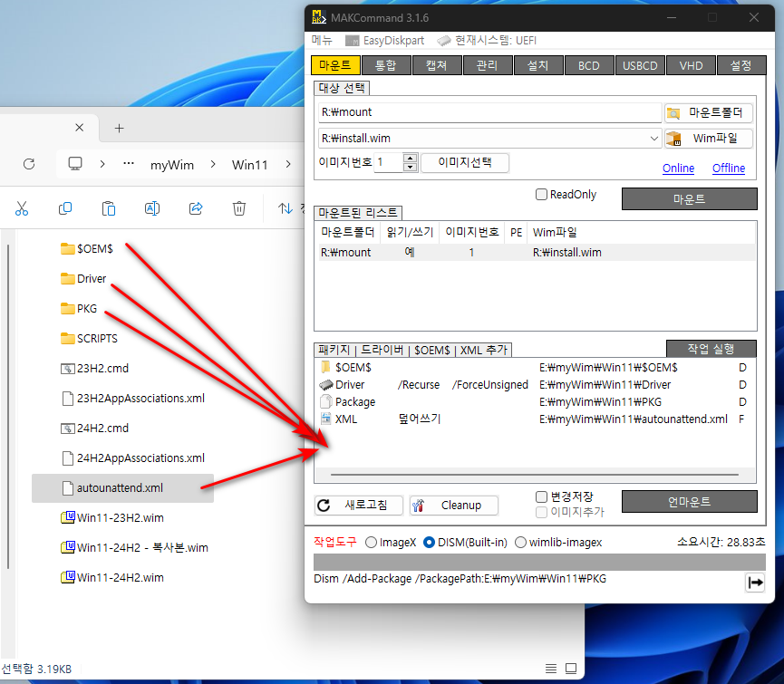This screenshot has height=684, width=784.
Task: Decrease the image number stepper
Action: pyautogui.click(x=411, y=167)
